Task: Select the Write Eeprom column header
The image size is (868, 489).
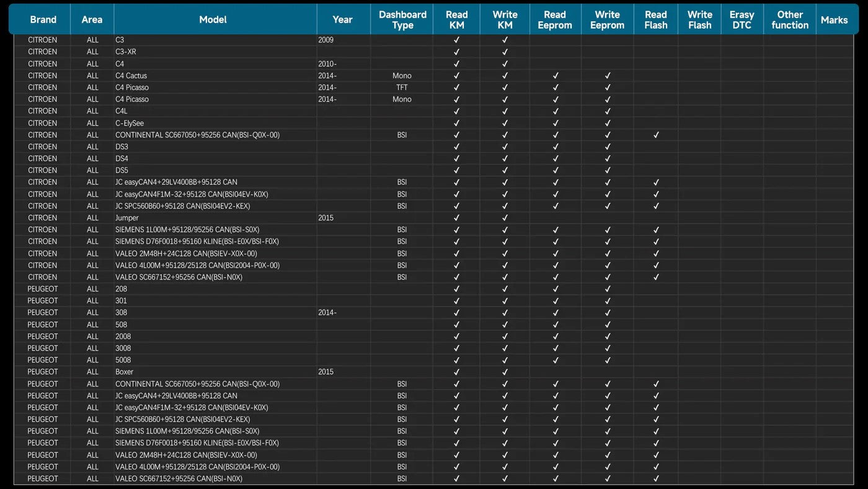Action: (x=608, y=20)
